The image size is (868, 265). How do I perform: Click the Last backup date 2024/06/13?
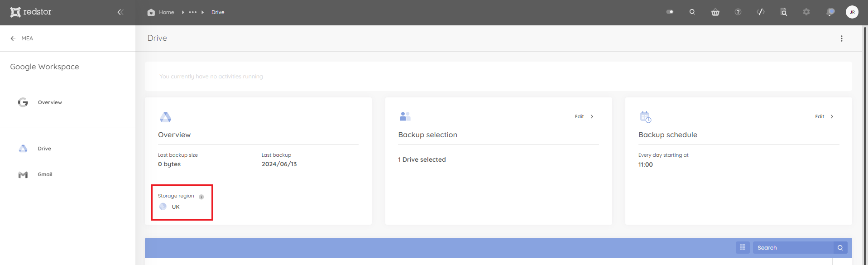coord(279,164)
